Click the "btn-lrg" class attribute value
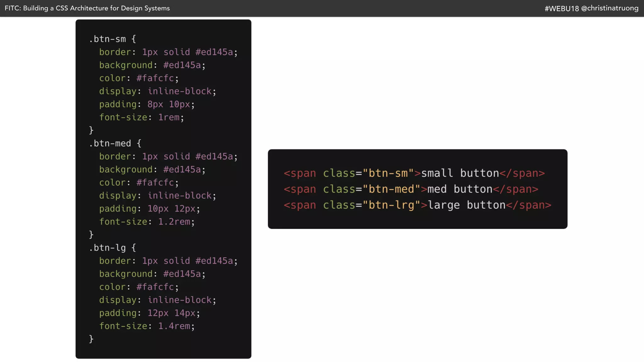The width and height of the screenshot is (644, 362). point(391,205)
